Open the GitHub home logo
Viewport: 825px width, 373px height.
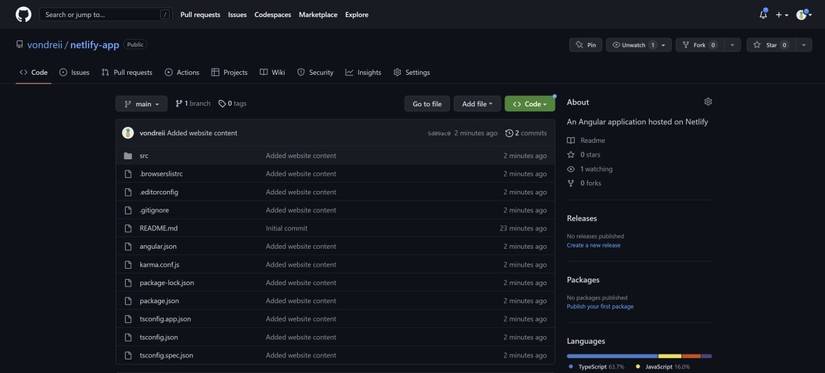[x=23, y=14]
